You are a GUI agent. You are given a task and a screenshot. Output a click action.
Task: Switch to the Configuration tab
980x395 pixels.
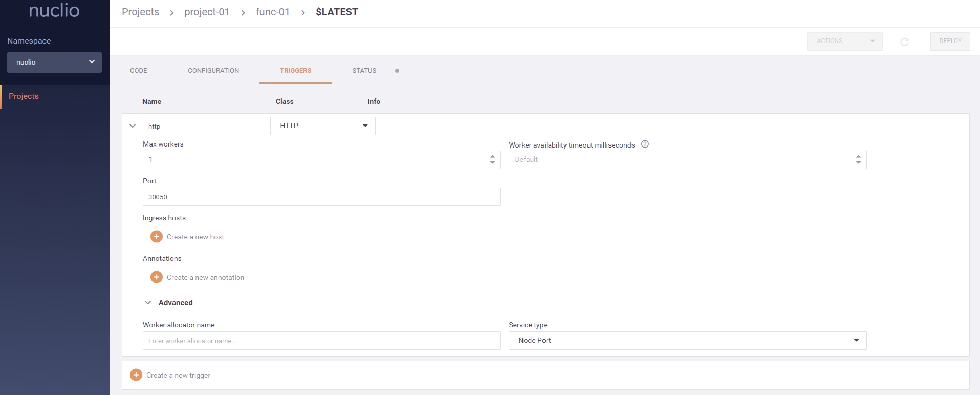point(213,71)
